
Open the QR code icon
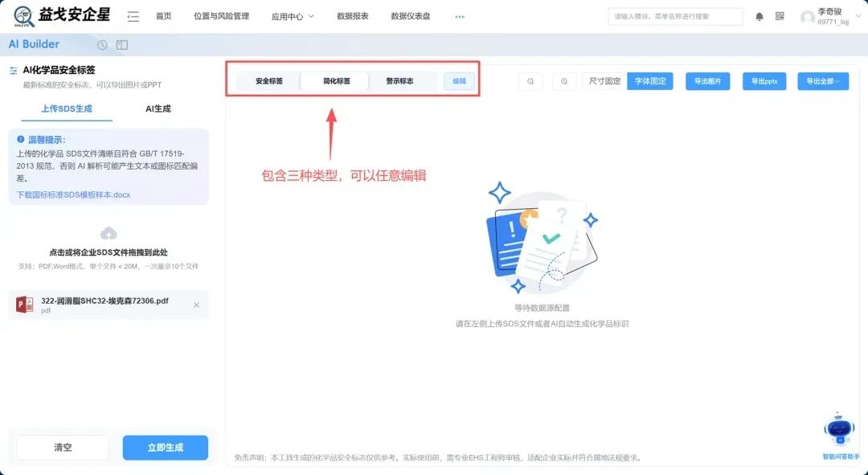click(780, 17)
